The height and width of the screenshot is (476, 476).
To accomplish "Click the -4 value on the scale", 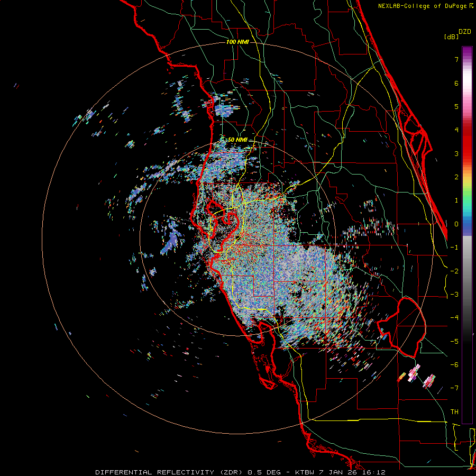I will (454, 318).
